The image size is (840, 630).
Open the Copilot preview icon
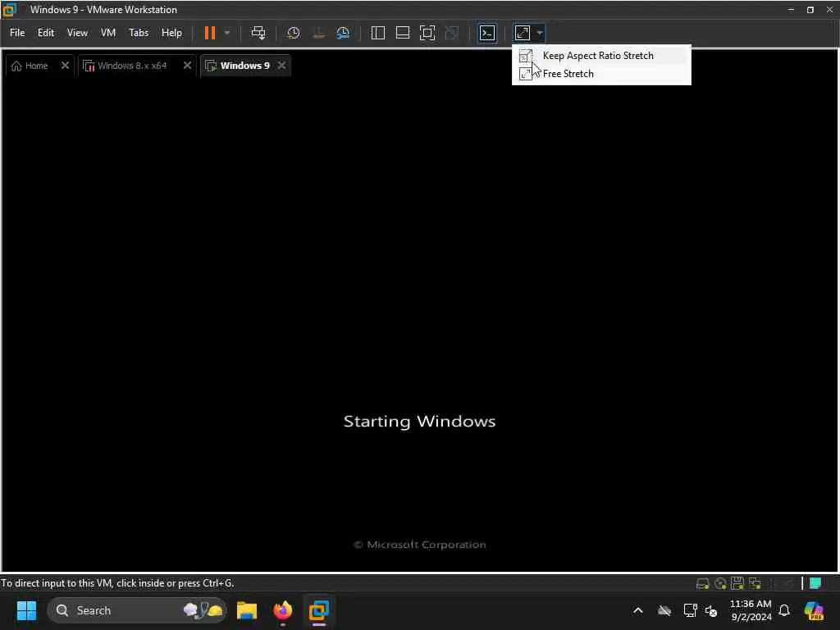click(x=814, y=610)
